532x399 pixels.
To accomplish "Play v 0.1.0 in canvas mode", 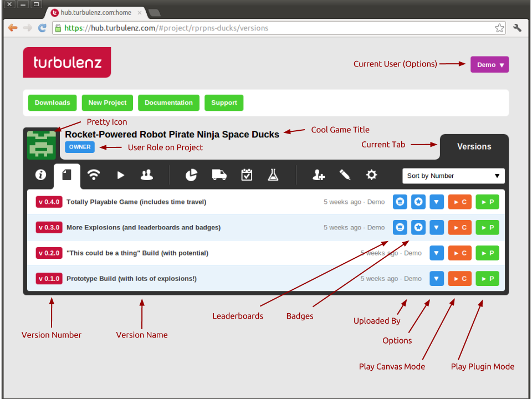I will tap(460, 279).
